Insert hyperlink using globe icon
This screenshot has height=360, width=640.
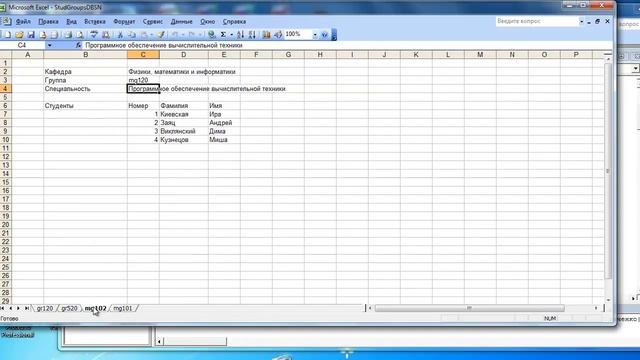(x=211, y=35)
